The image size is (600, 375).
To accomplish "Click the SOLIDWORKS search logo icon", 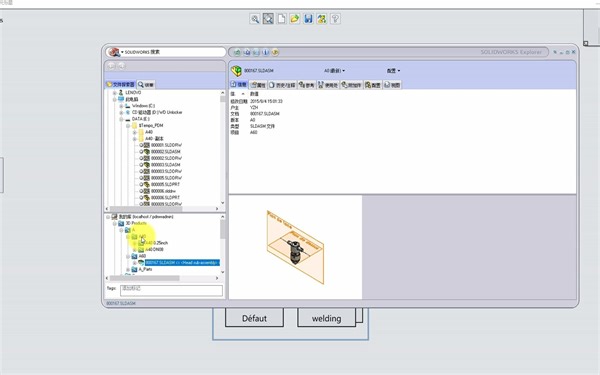I will (x=114, y=52).
